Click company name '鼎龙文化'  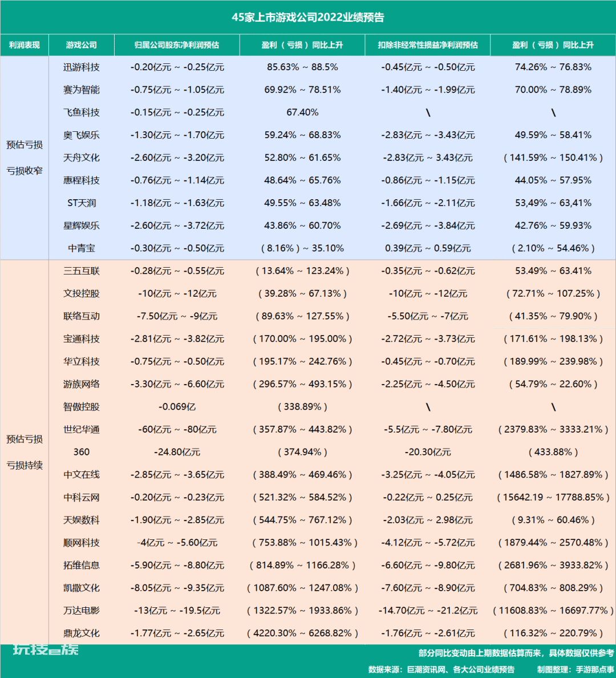click(81, 633)
